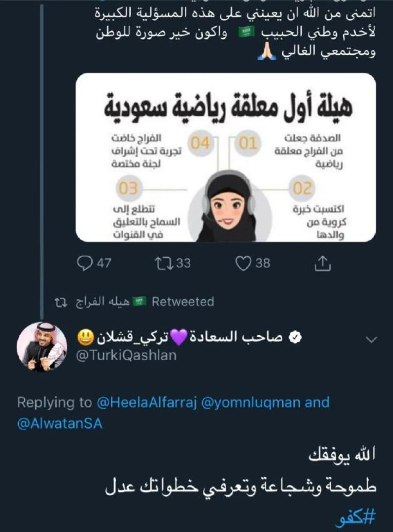The image size is (393, 532).
Task: Visit the @AlwatanSA mention link
Action: 60,424
